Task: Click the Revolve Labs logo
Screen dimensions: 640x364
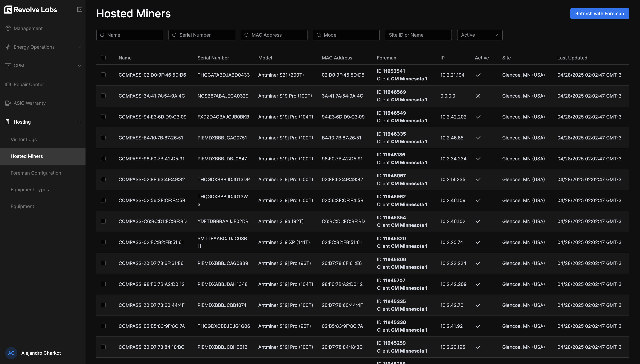Action: (x=30, y=10)
